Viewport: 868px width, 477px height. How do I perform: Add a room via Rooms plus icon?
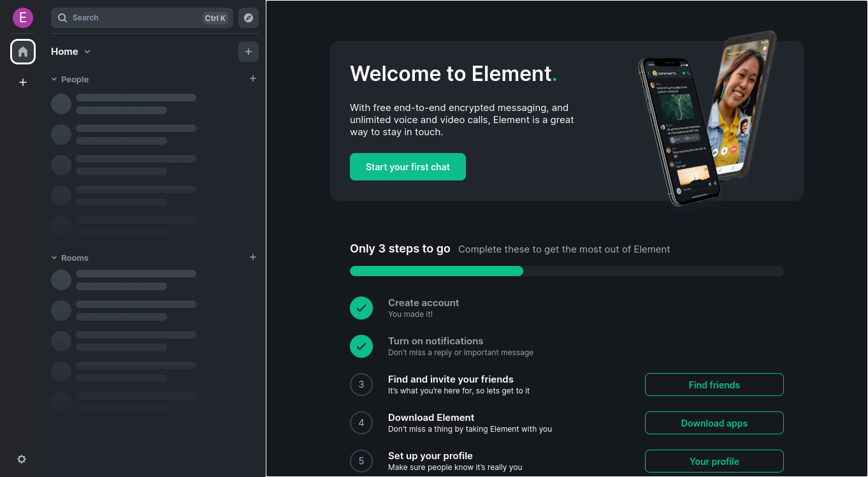253,257
